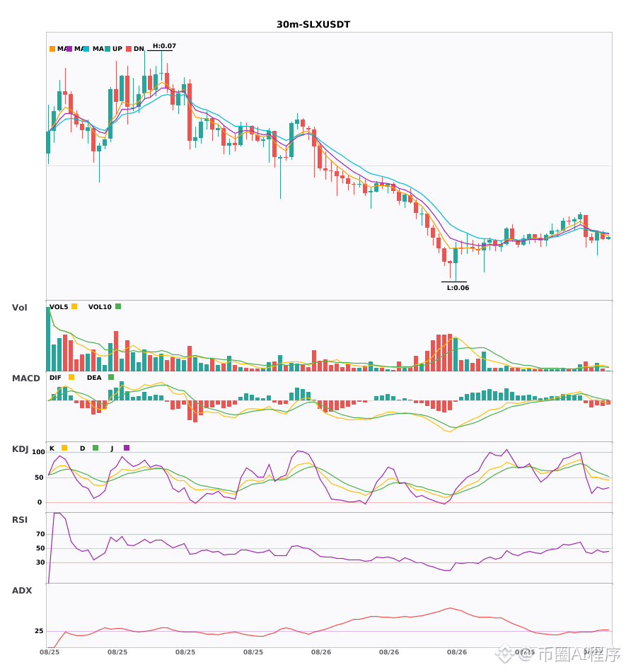
Task: Click the purple J legend swatch
Action: click(127, 448)
